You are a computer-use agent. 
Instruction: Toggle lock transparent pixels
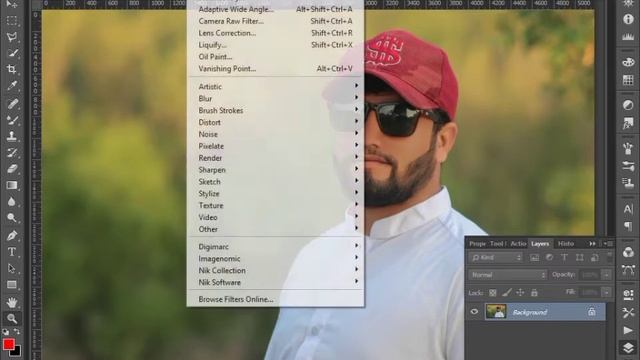493,293
